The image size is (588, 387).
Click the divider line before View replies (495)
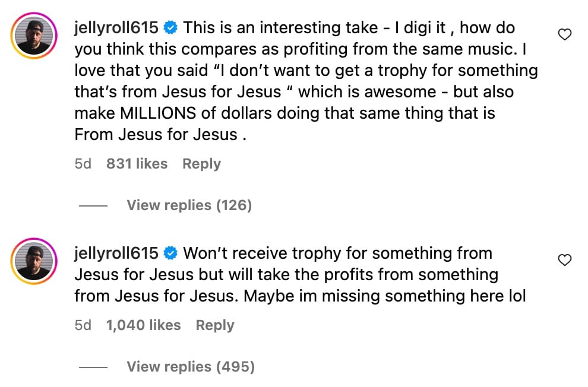(93, 367)
